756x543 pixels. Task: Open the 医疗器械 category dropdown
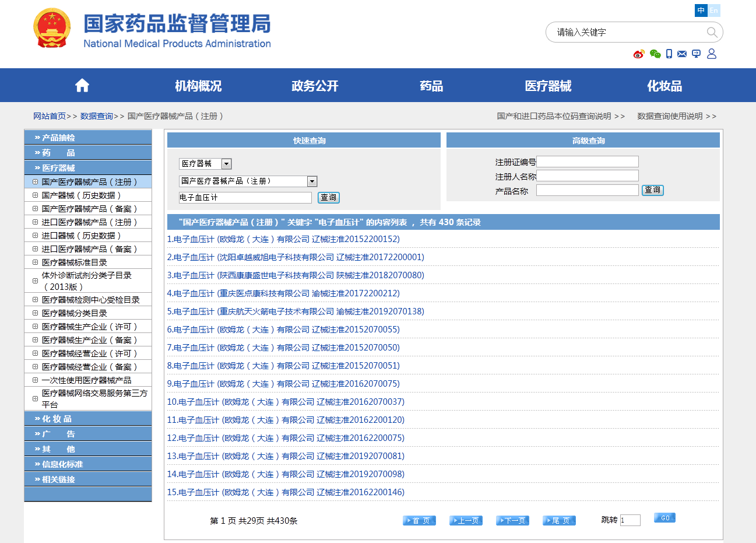227,164
